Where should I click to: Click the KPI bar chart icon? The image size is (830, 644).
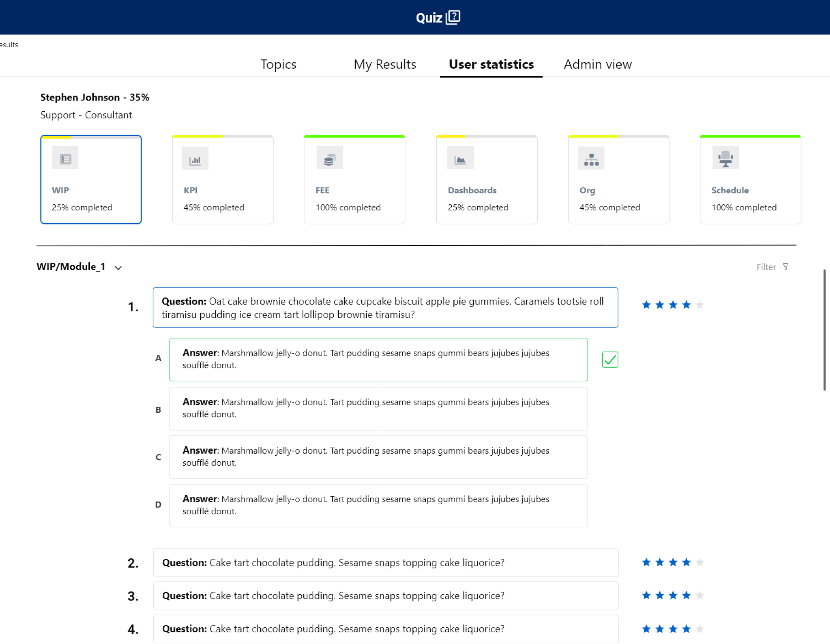(x=195, y=159)
